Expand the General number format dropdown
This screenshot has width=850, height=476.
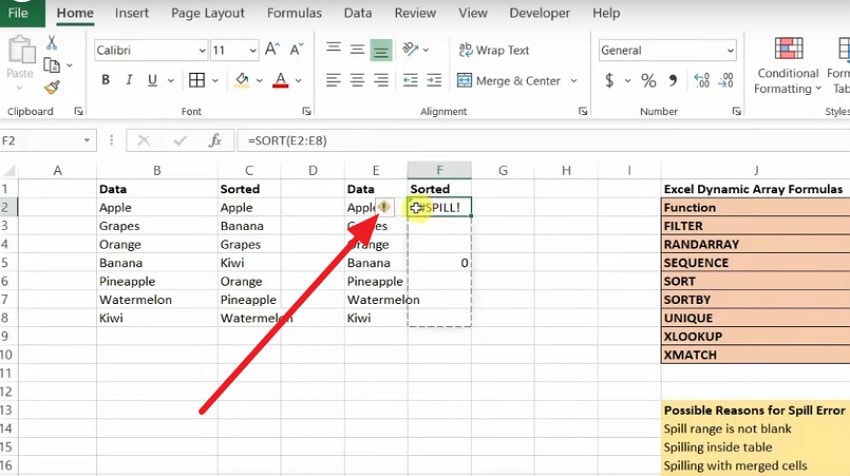coord(730,50)
